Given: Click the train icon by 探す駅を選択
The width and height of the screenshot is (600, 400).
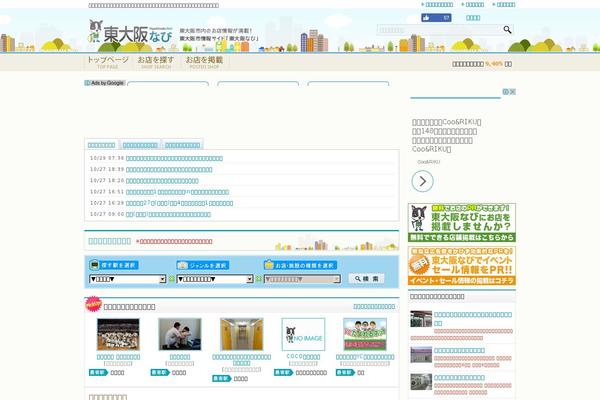Looking at the screenshot, I should coord(94,265).
